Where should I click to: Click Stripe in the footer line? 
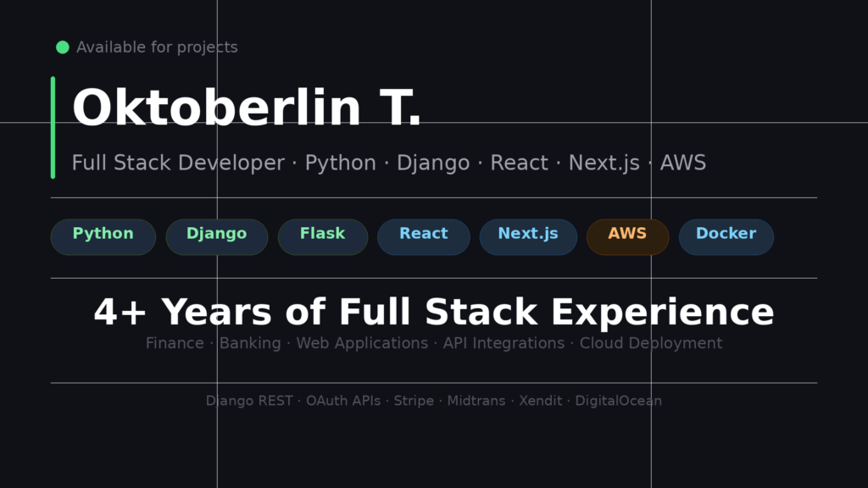[x=414, y=401]
